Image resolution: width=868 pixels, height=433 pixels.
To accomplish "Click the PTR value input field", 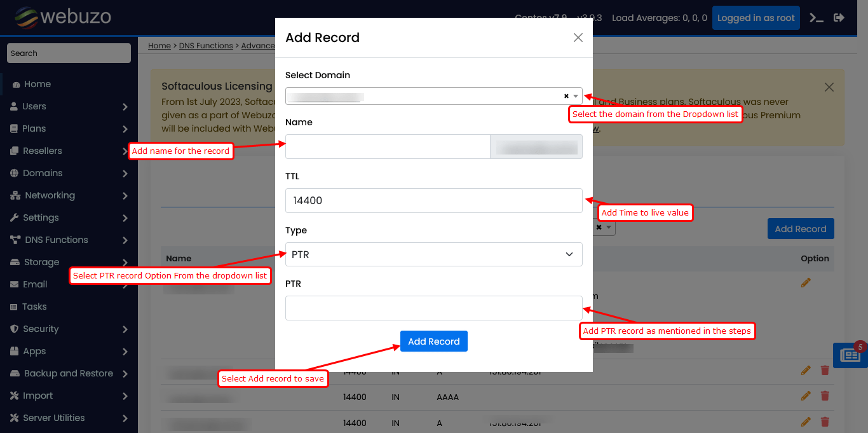I will (x=434, y=308).
